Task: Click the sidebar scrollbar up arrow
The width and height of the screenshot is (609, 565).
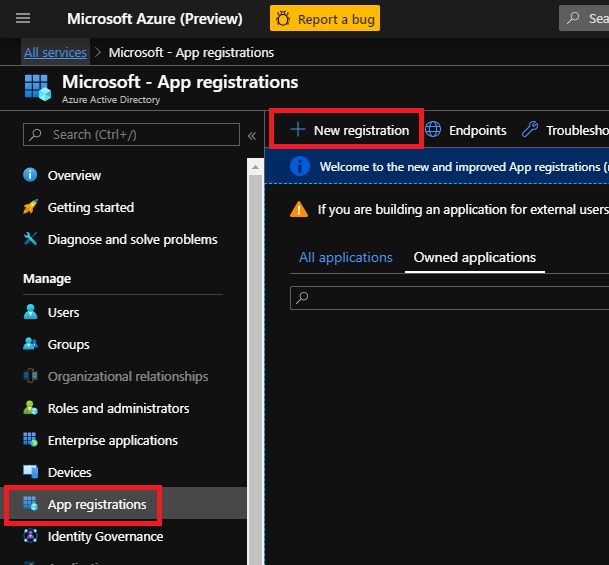Action: [255, 167]
